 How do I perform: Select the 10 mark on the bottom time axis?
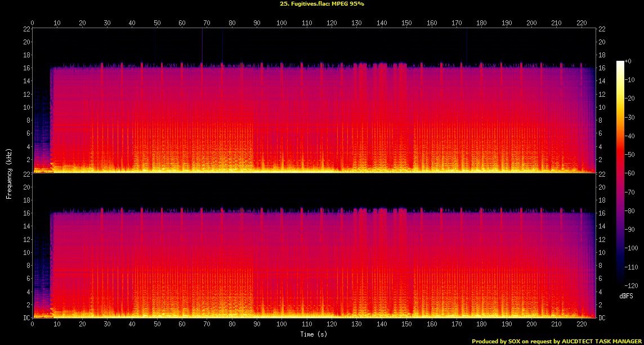tap(57, 324)
